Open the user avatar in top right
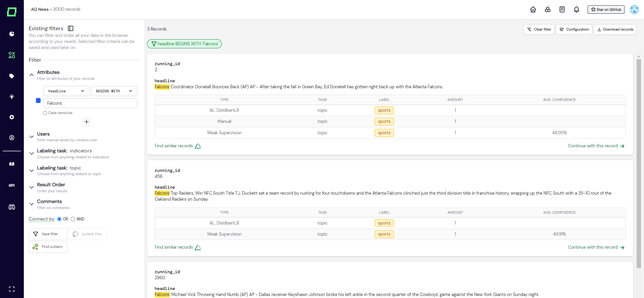Image resolution: width=644 pixels, height=298 pixels. pyautogui.click(x=634, y=9)
